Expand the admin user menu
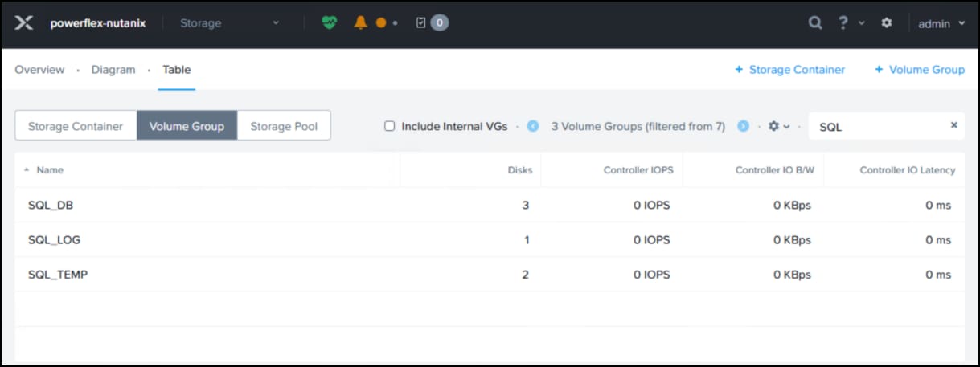Image resolution: width=980 pixels, height=367 pixels. (x=941, y=23)
